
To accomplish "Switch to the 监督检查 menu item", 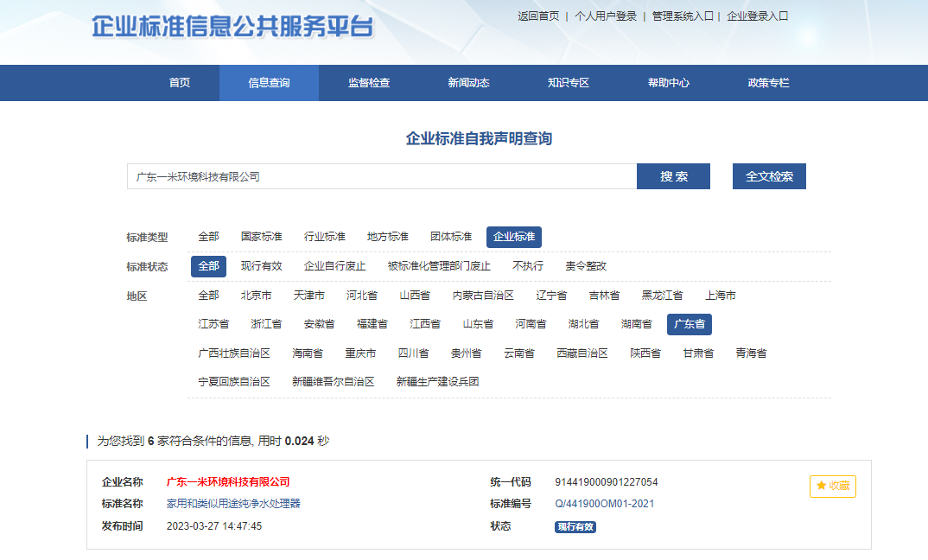I will (369, 83).
